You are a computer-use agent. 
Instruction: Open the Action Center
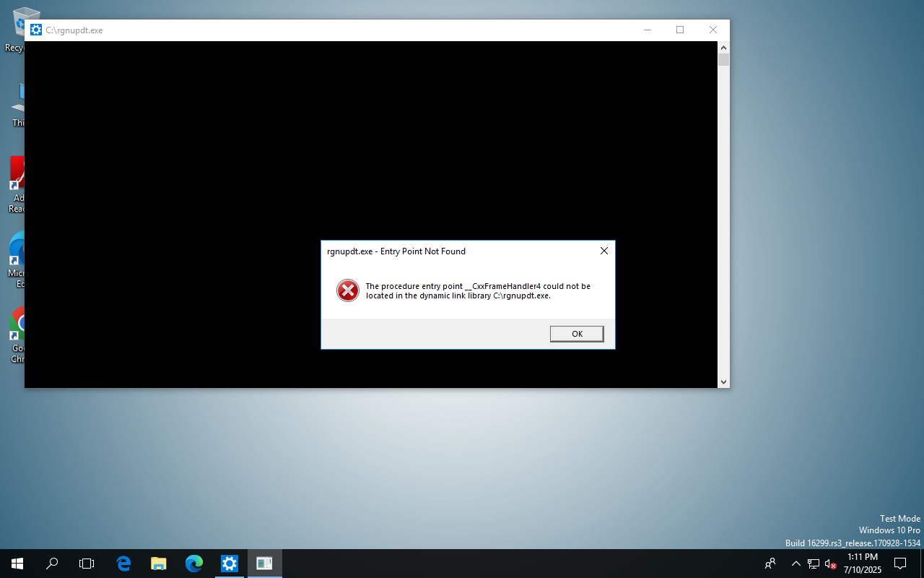(x=899, y=564)
